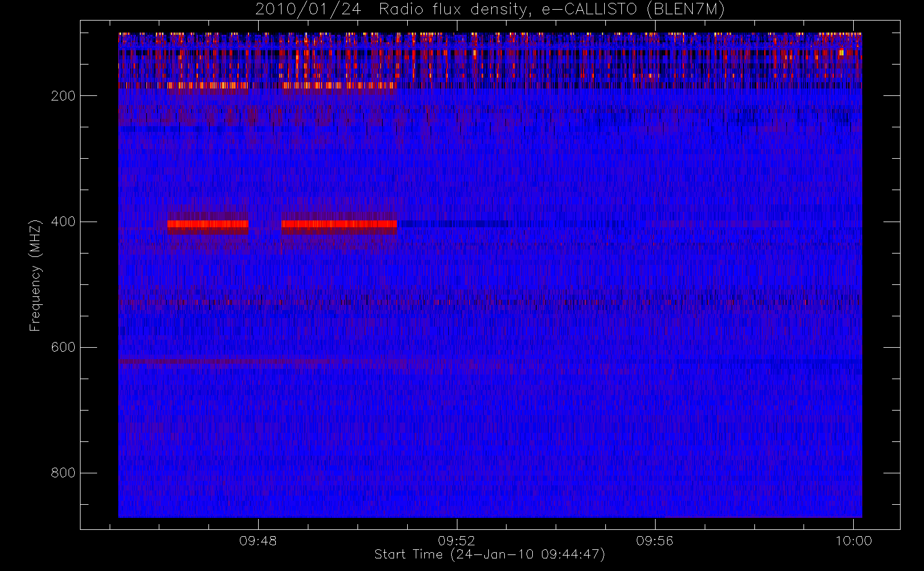
Task: Select the 'Frequency (MHZ)' y-axis label
Action: point(35,275)
